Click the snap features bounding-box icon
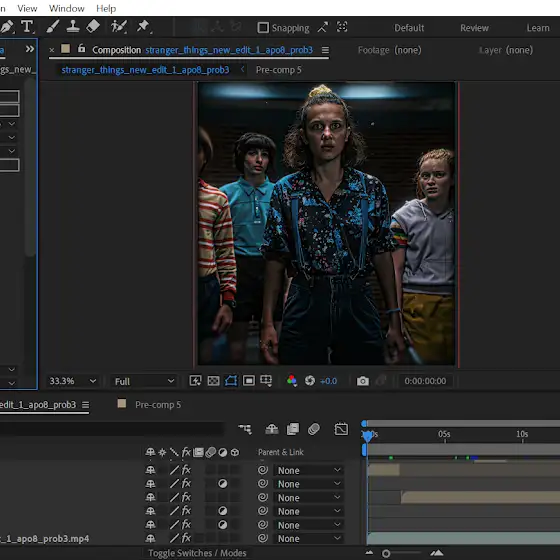The width and height of the screenshot is (560, 560). (x=342, y=27)
